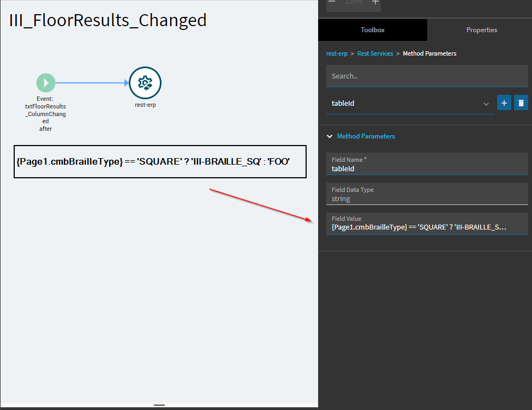
Task: Click the Search field
Action: coord(427,76)
